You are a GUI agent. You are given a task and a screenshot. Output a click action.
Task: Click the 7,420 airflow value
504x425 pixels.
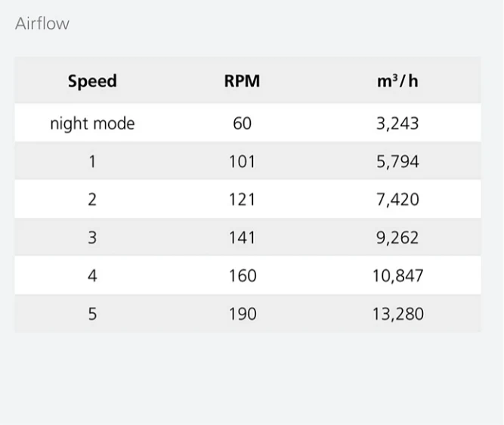click(397, 200)
